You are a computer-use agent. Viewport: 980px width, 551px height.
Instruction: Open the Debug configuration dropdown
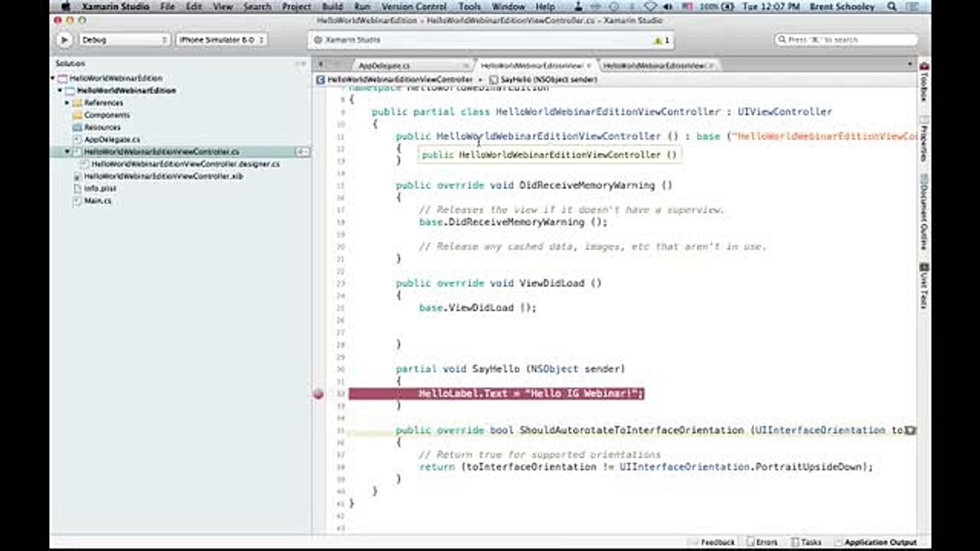coord(125,40)
